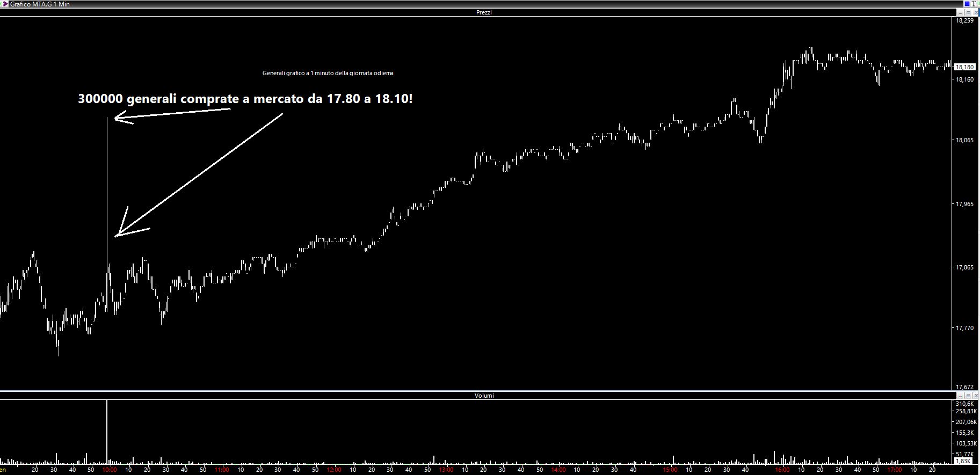Image resolution: width=980 pixels, height=475 pixels.
Task: Click the 17,965 price axis value
Action: pyautogui.click(x=965, y=204)
